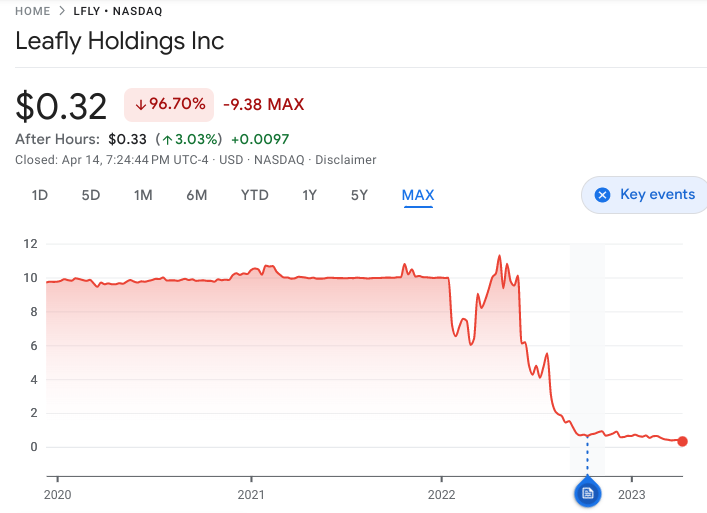Viewport: 707px width, 513px height.
Task: Click the key event document marker icon
Action: [587, 492]
